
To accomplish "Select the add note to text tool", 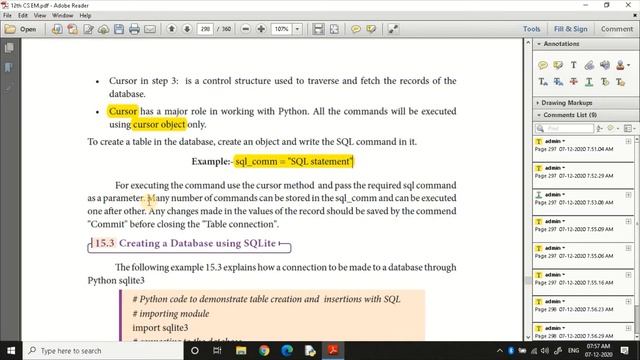I will pyautogui.click(x=605, y=82).
